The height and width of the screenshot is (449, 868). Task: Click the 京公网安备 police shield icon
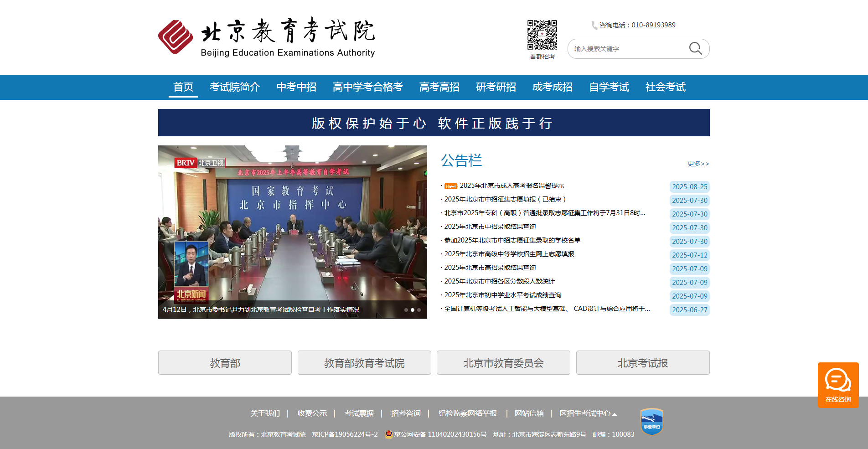tap(388, 434)
